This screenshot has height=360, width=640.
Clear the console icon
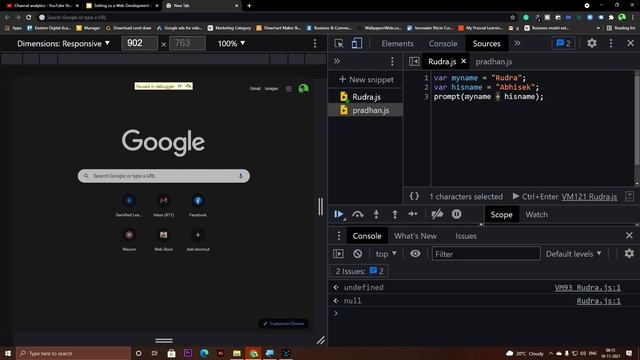click(358, 254)
